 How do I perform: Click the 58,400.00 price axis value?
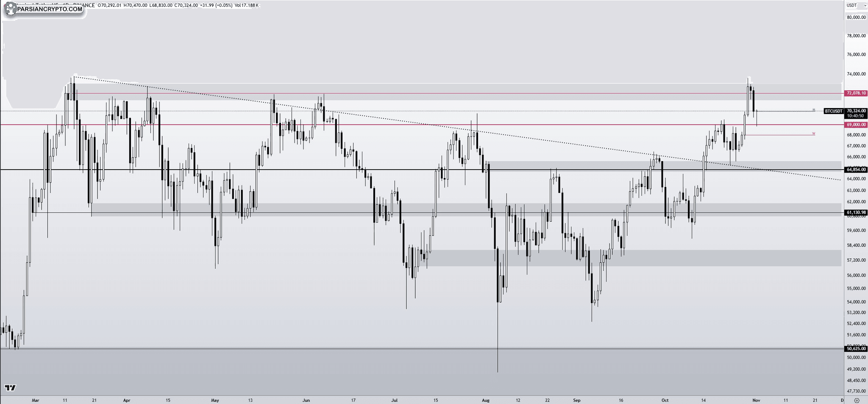[x=856, y=245]
